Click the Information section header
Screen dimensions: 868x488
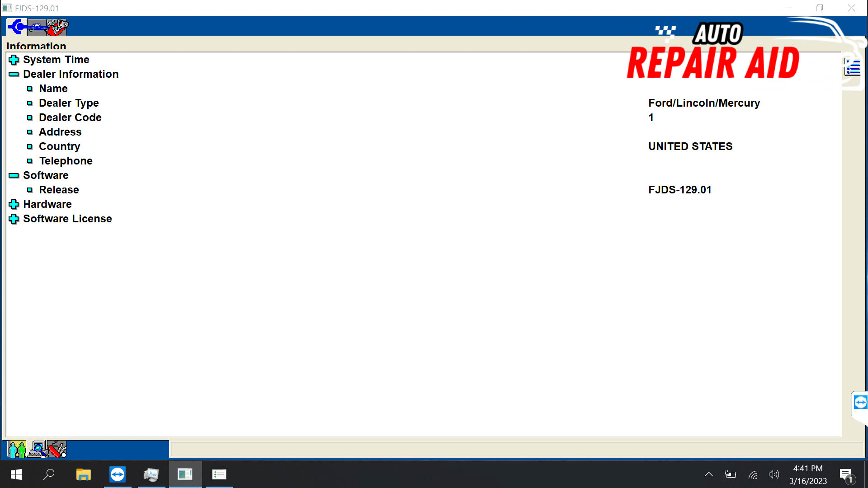[x=36, y=45]
